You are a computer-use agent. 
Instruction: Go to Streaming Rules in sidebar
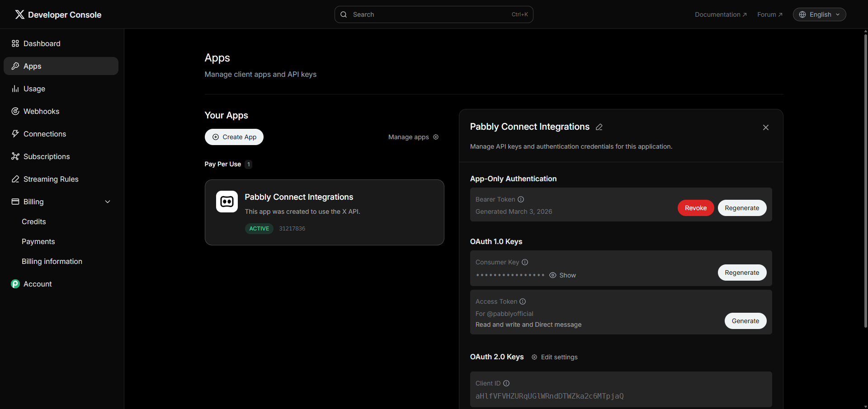tap(51, 179)
